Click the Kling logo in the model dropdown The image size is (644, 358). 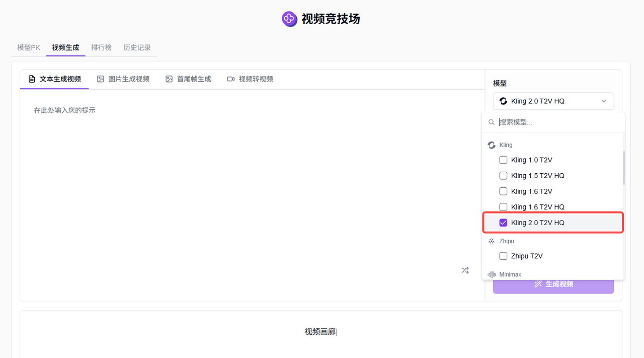pos(503,101)
